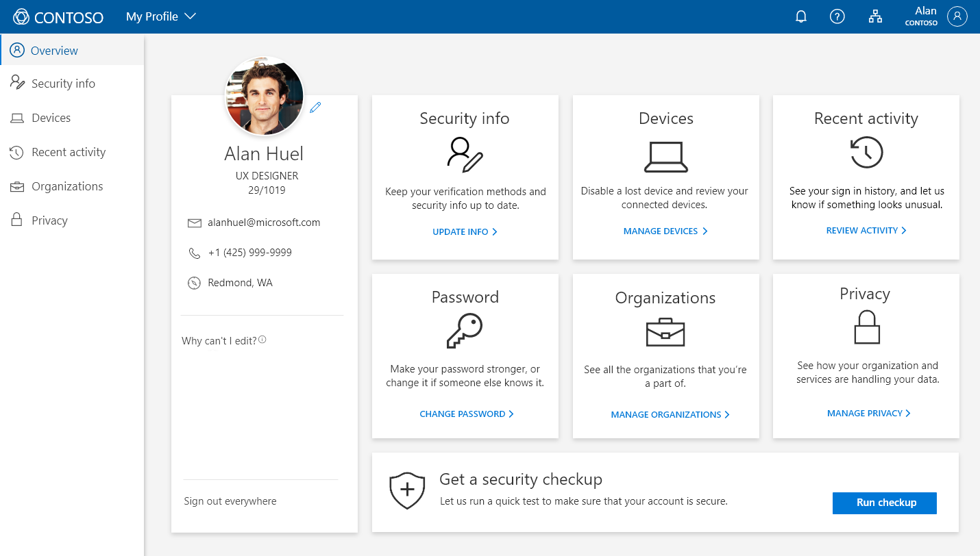The width and height of the screenshot is (980, 556).
Task: Click the MANAGE DEVICES link
Action: pyautogui.click(x=665, y=231)
